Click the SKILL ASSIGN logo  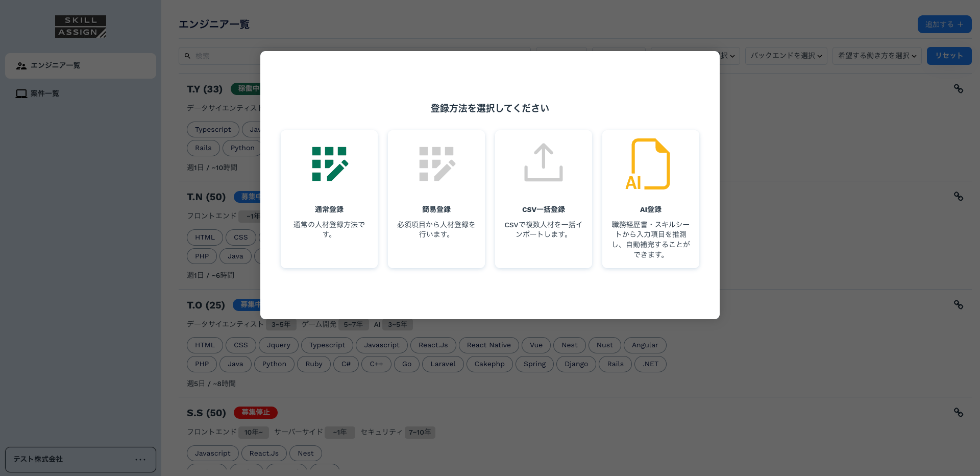tap(80, 27)
